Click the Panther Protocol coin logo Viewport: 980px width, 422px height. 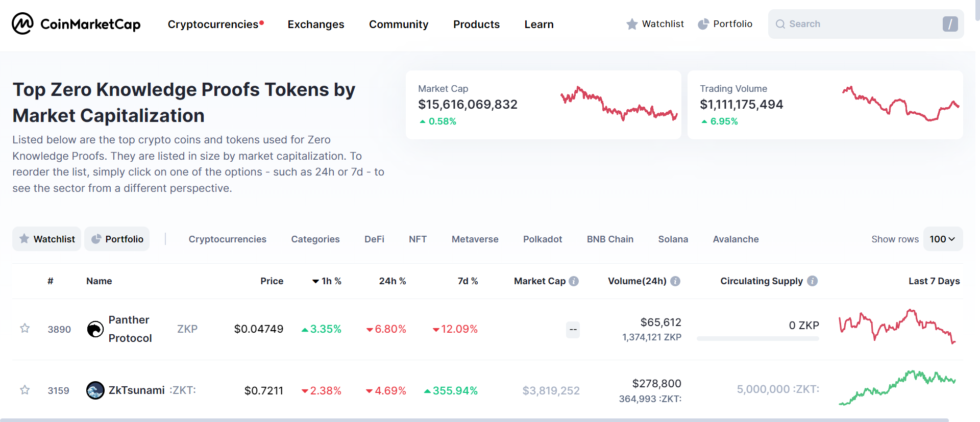pyautogui.click(x=95, y=329)
